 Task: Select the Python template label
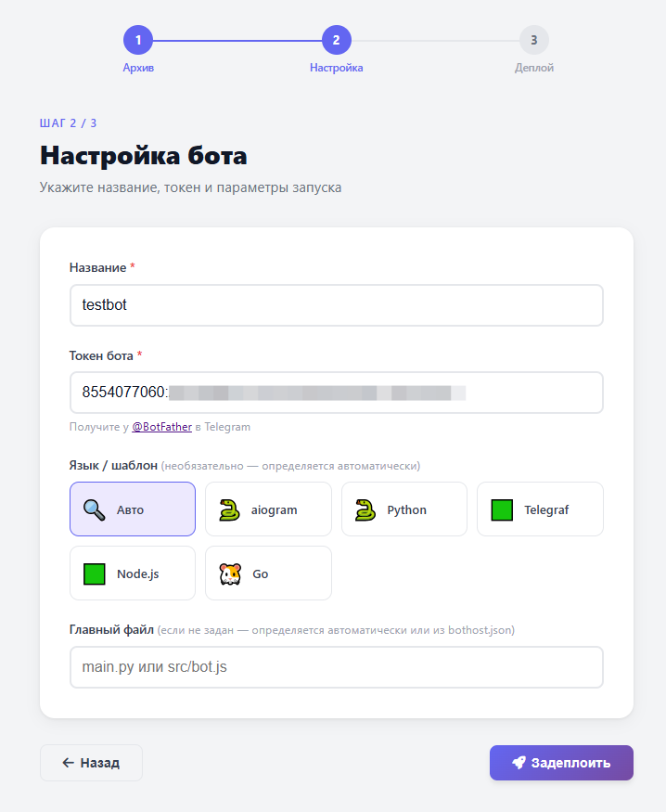tap(406, 510)
